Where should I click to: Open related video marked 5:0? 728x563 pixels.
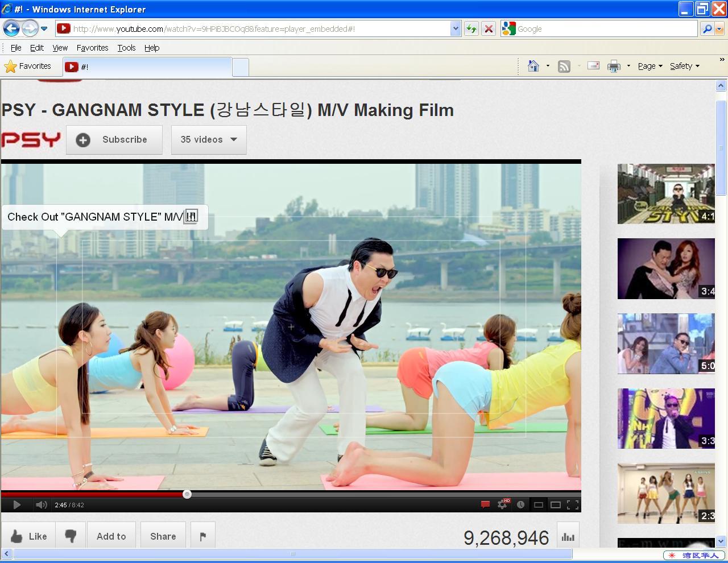pyautogui.click(x=666, y=343)
